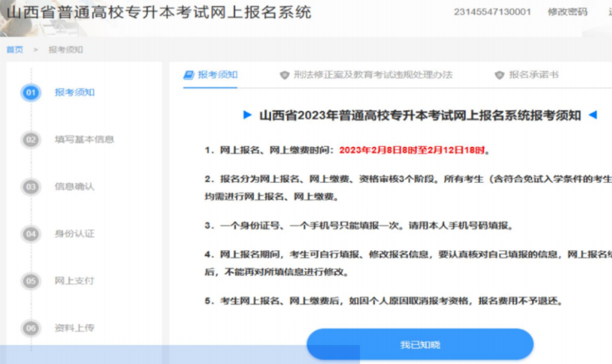Select 填写基本信息 step in the sidebar

point(84,140)
